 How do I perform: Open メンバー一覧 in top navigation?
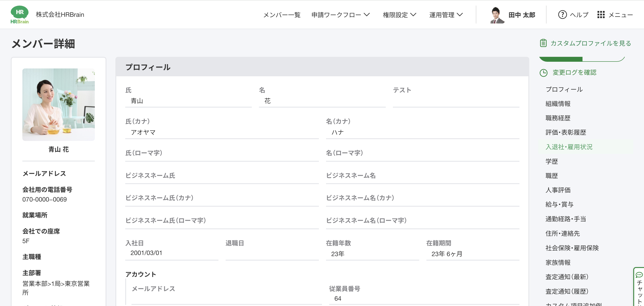(282, 15)
